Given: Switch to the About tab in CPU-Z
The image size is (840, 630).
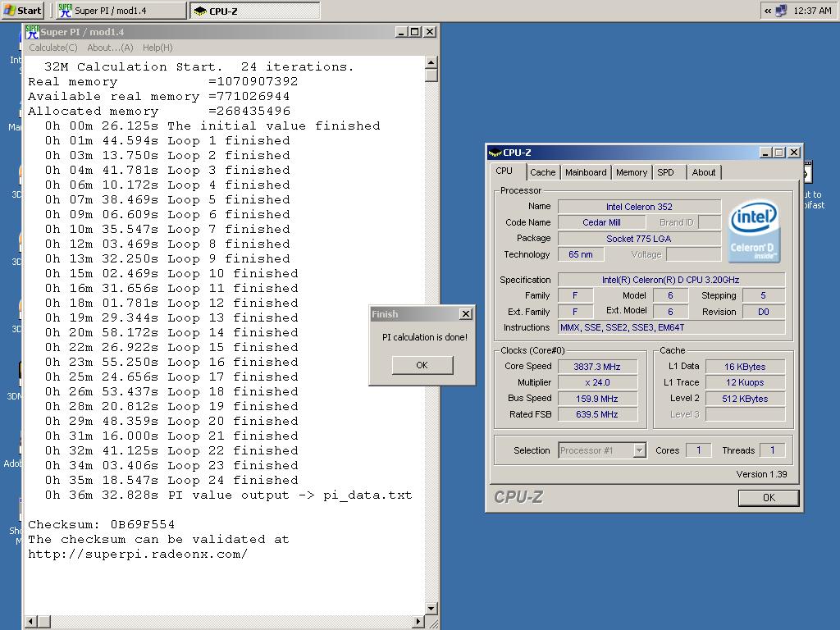Looking at the screenshot, I should tap(703, 172).
